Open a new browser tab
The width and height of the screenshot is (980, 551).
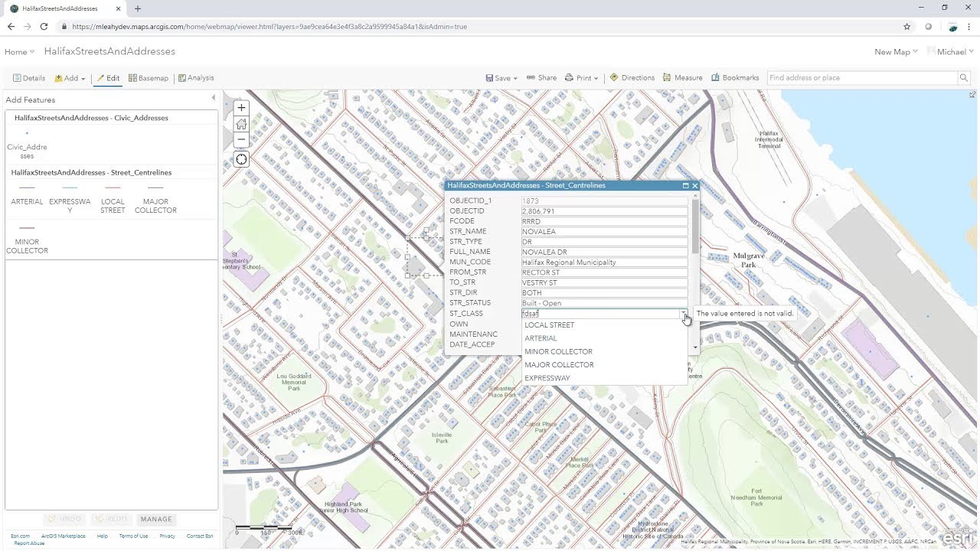pos(138,8)
